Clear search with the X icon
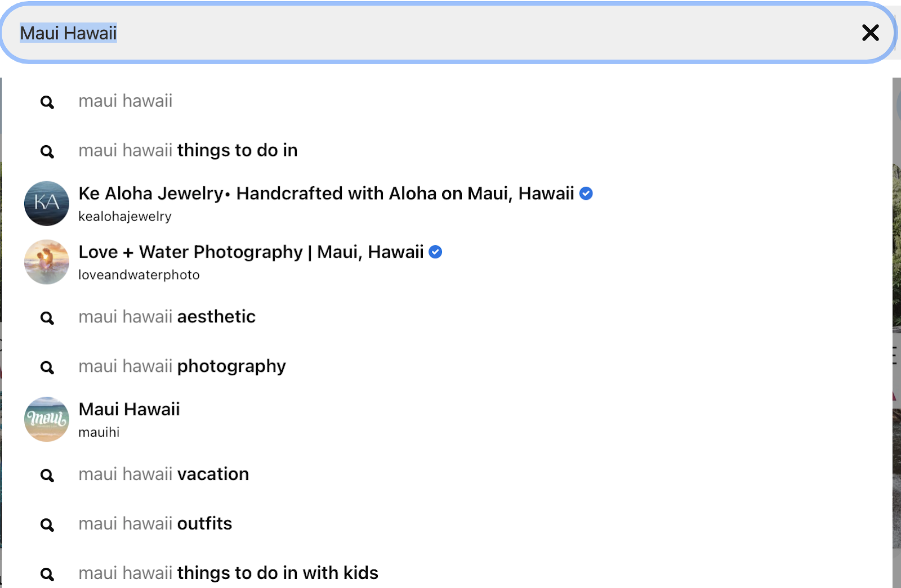This screenshot has width=901, height=588. click(x=870, y=33)
